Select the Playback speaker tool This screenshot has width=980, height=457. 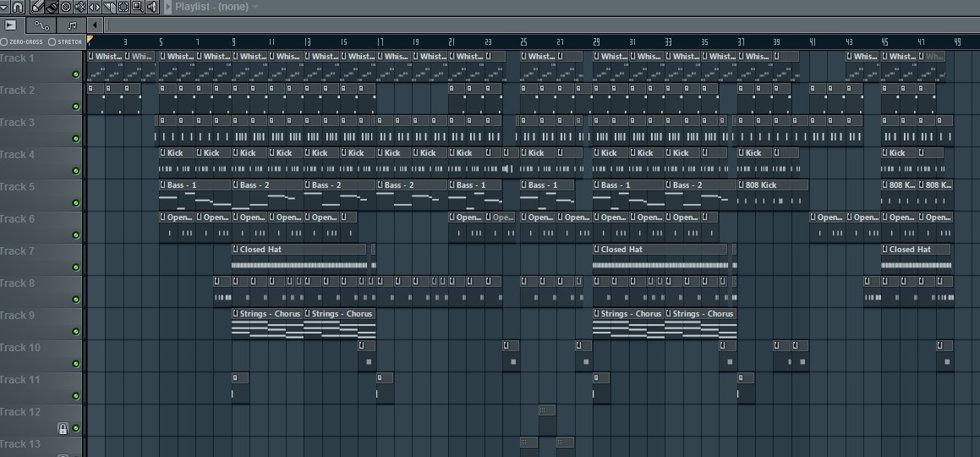click(x=151, y=7)
